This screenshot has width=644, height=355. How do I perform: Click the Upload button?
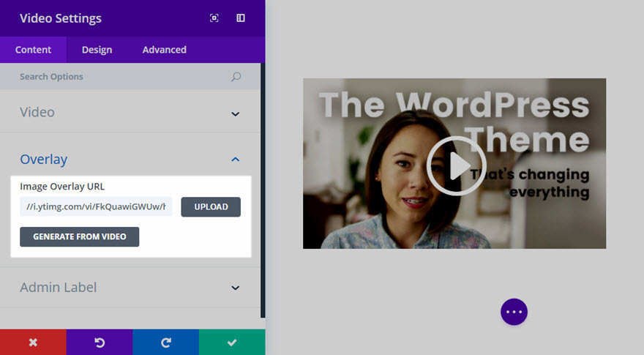(211, 206)
